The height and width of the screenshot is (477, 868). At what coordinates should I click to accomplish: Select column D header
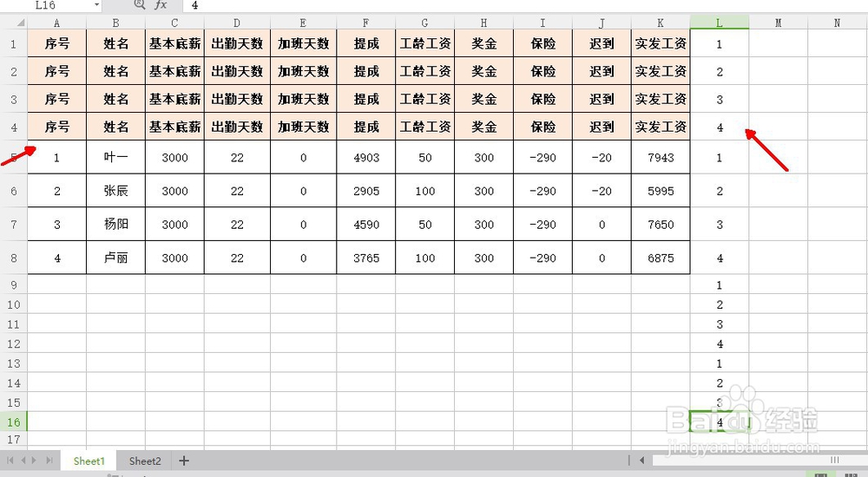237,23
